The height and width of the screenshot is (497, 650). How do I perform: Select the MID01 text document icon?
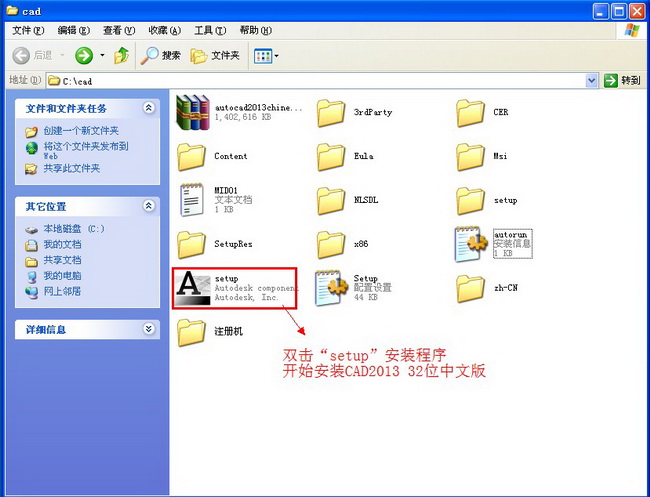click(x=192, y=200)
